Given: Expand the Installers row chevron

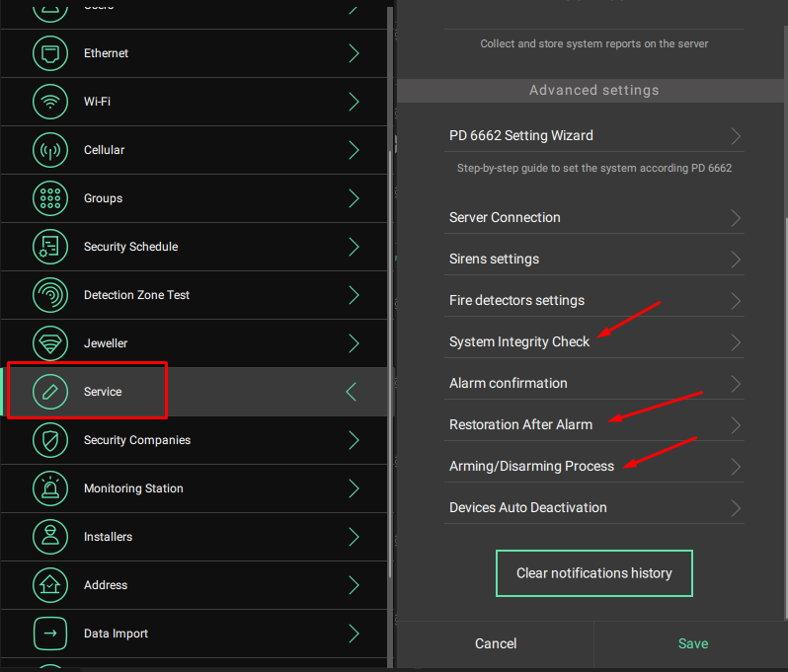Looking at the screenshot, I should [x=354, y=537].
